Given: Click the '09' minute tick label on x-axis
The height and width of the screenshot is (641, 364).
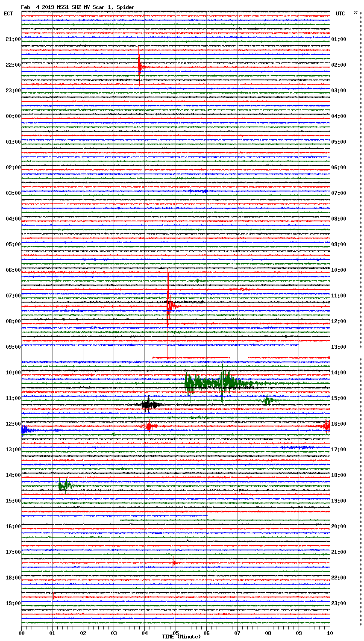Looking at the screenshot, I should (x=299, y=633).
